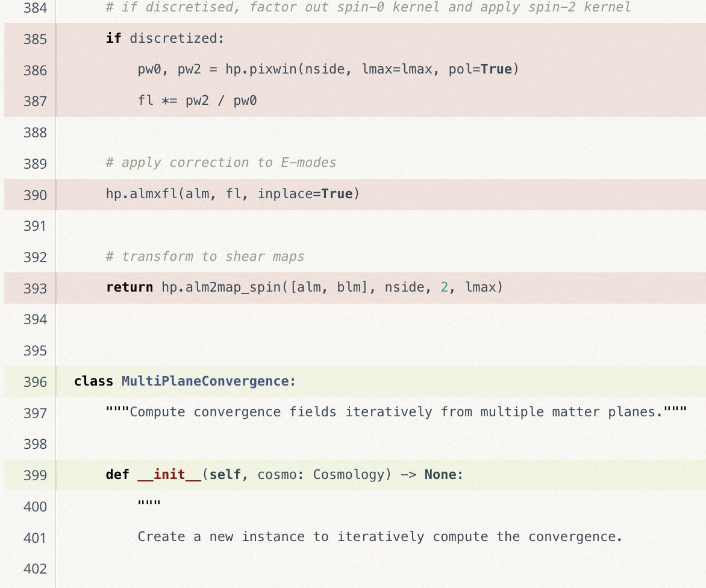Click the hp.pixwin function call
This screenshot has height=588, width=706.
261,69
